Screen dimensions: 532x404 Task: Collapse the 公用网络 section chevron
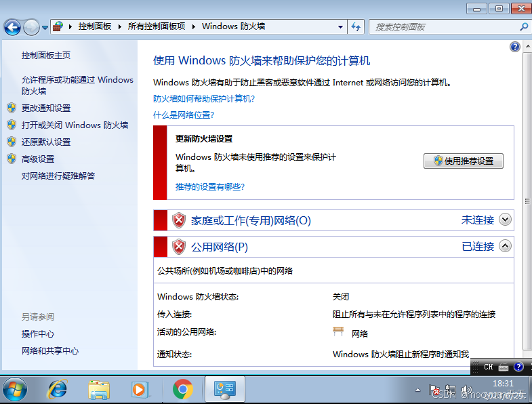pyautogui.click(x=505, y=246)
